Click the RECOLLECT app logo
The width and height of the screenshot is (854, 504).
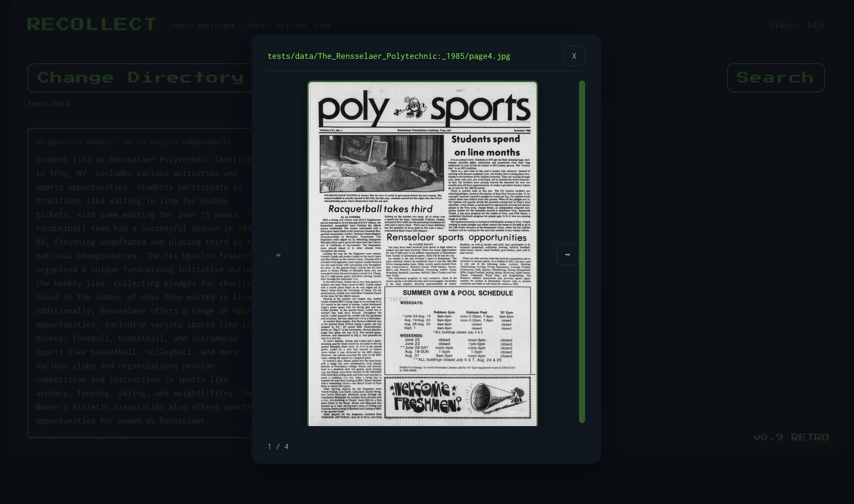[92, 24]
